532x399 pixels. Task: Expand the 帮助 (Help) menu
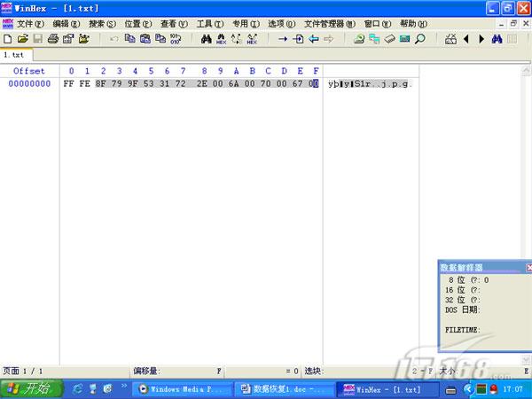click(x=412, y=23)
